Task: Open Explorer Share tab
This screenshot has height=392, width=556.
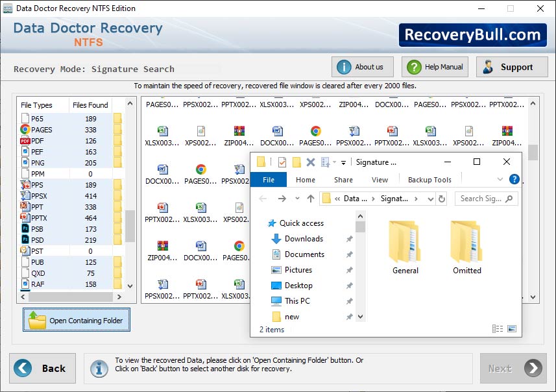Action: [343, 180]
